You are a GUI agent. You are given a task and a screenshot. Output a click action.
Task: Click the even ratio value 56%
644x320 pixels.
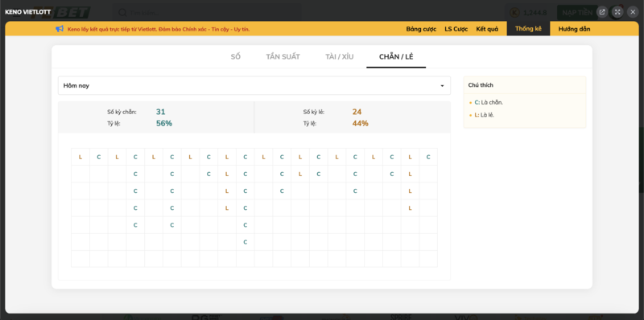pos(164,123)
